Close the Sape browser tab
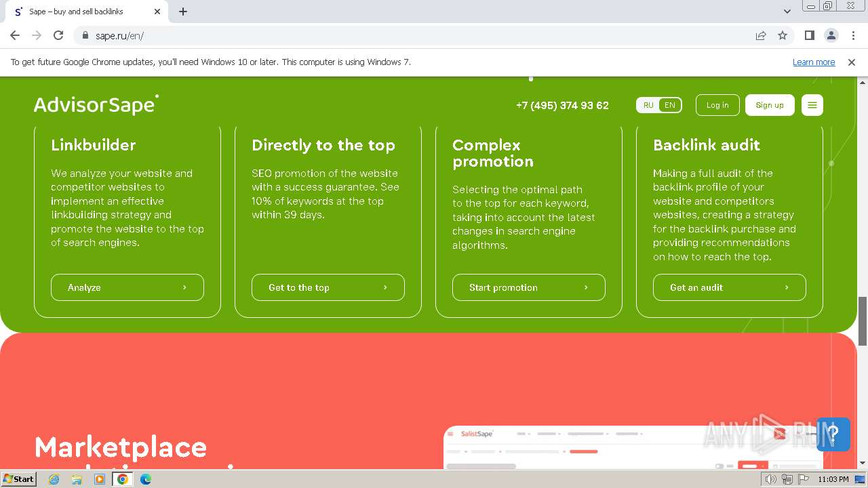The height and width of the screenshot is (488, 868). point(157,12)
